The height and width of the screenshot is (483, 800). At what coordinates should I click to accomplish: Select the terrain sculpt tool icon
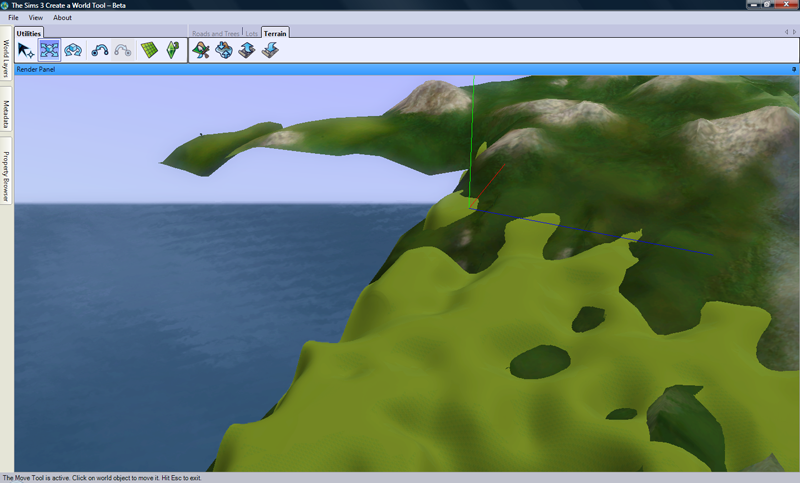[x=224, y=50]
